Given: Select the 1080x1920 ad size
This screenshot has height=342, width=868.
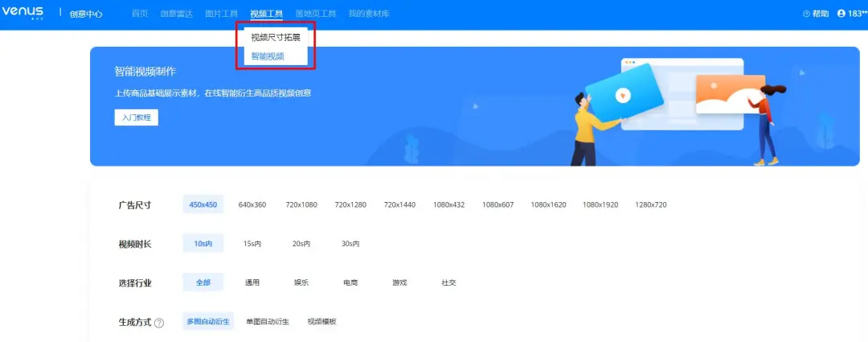Looking at the screenshot, I should coord(600,204).
